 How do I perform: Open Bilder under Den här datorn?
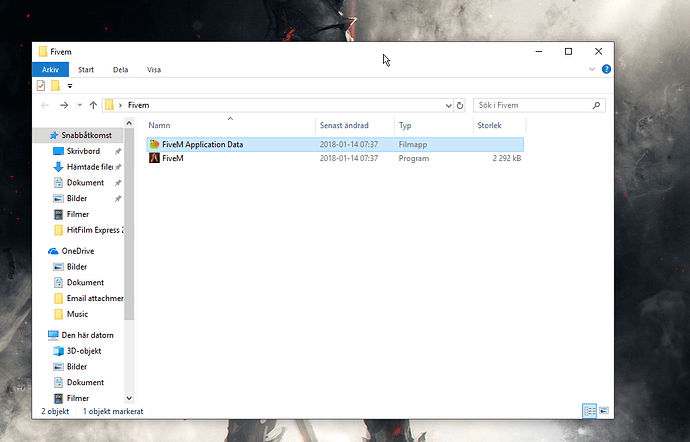[77, 367]
